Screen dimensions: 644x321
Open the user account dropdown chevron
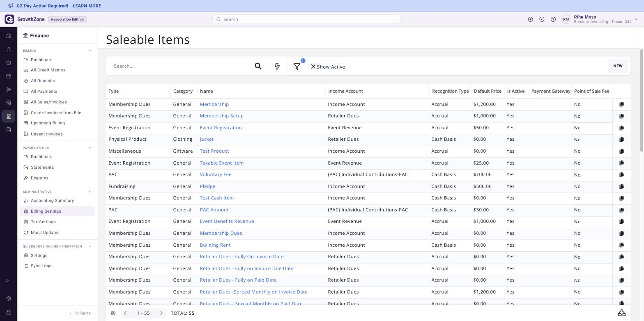[636, 19]
